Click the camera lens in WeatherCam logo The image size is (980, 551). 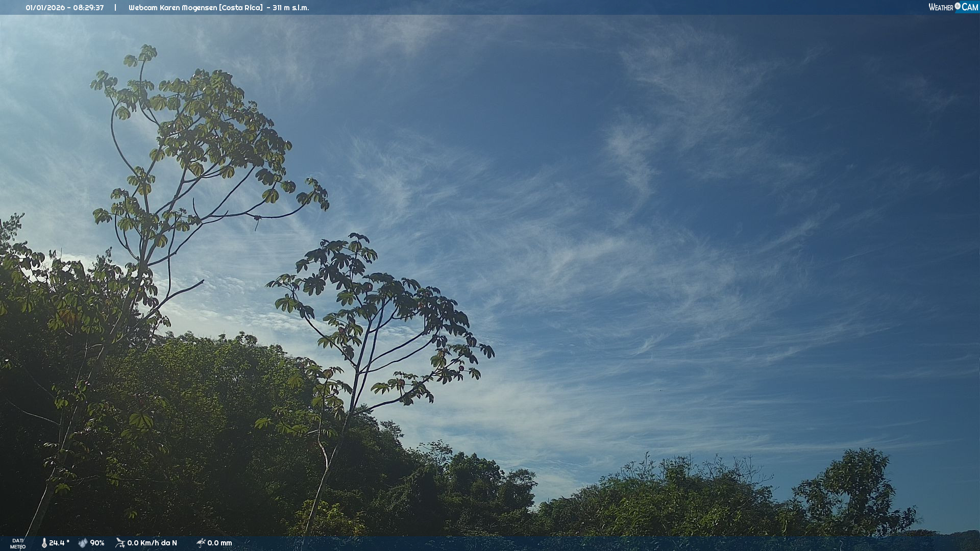[x=958, y=6]
